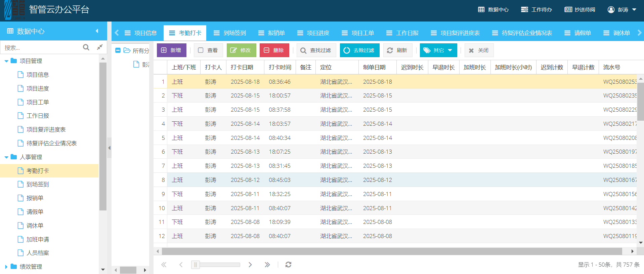This screenshot has height=274, width=644.
Task: Click the page slider handle
Action: (196, 265)
